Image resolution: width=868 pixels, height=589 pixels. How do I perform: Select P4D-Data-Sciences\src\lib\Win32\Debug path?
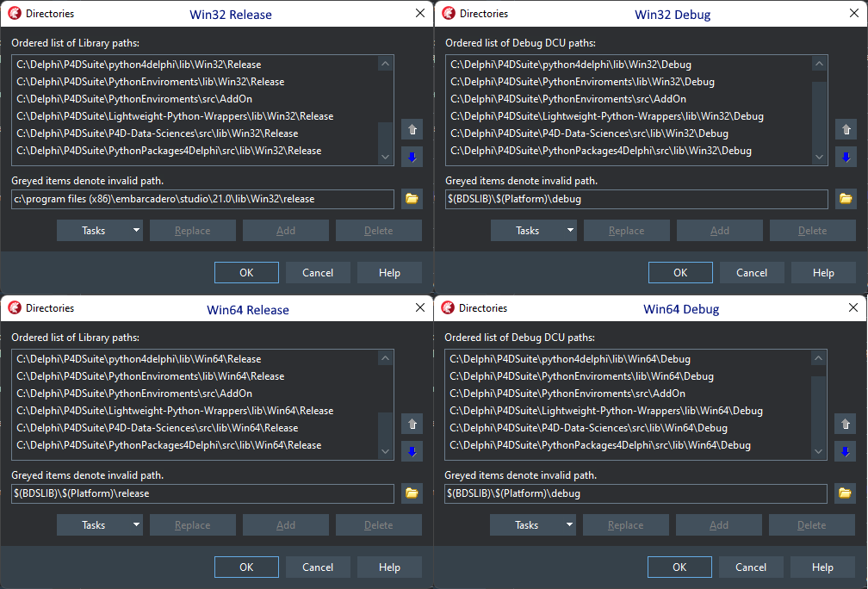[629, 133]
